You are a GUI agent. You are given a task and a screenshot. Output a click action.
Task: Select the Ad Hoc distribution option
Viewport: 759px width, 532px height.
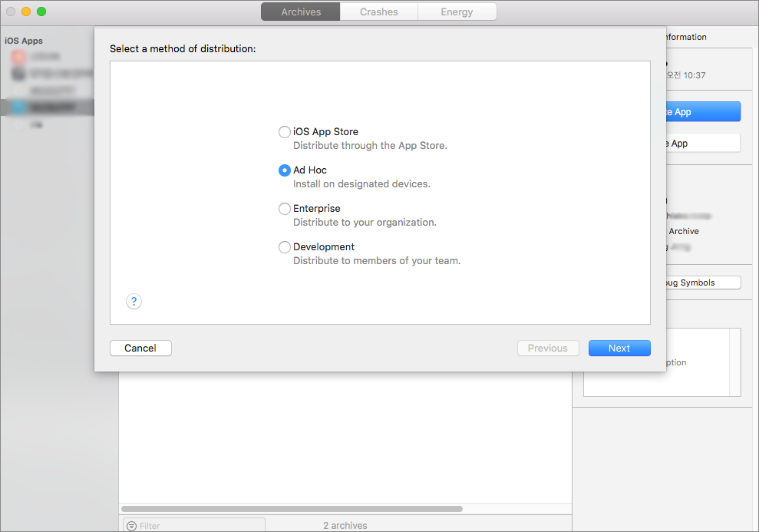[285, 170]
